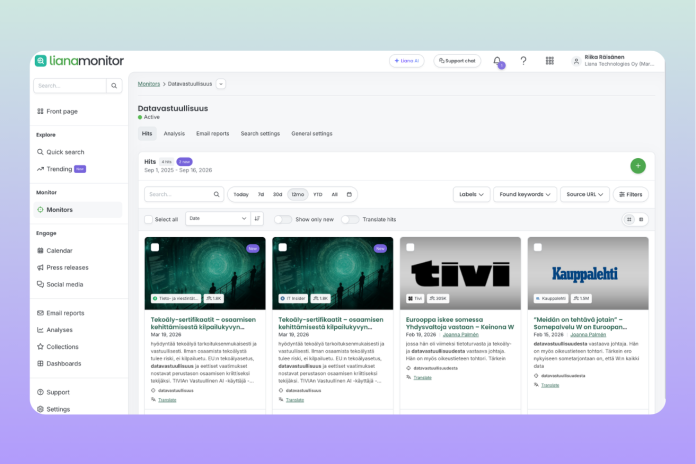Switch to the General settings tab
The image size is (696, 464).
pyautogui.click(x=312, y=134)
